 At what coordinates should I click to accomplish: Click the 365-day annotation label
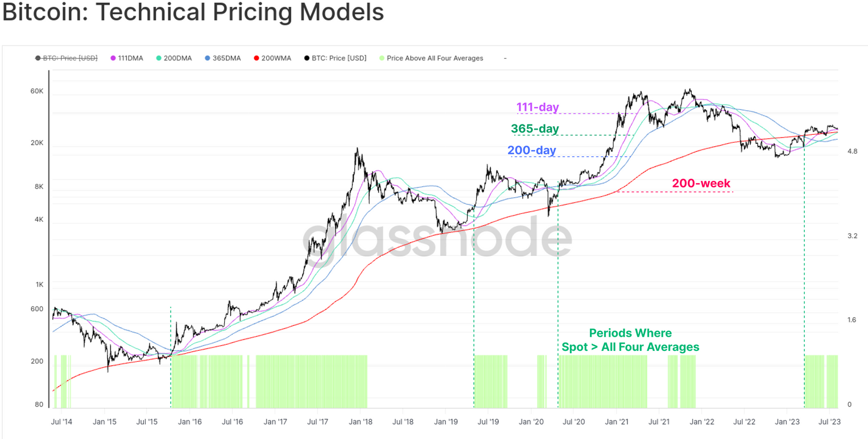(535, 129)
